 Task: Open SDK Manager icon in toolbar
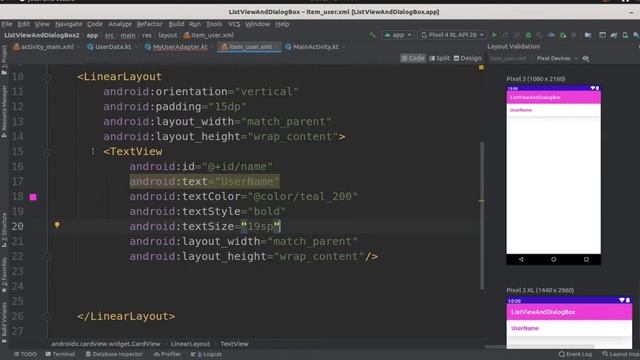click(x=636, y=35)
